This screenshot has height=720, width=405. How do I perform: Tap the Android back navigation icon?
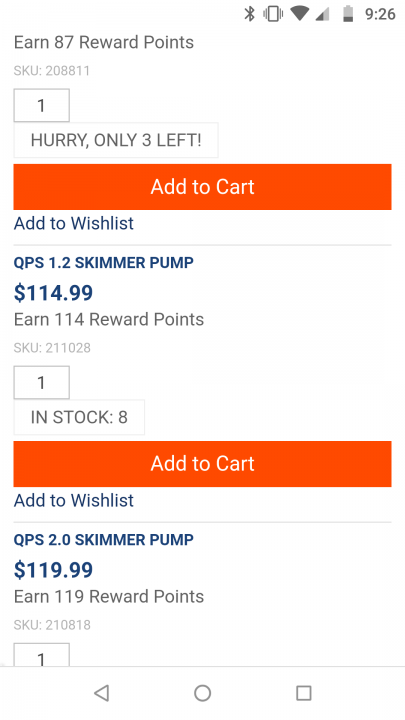(101, 693)
